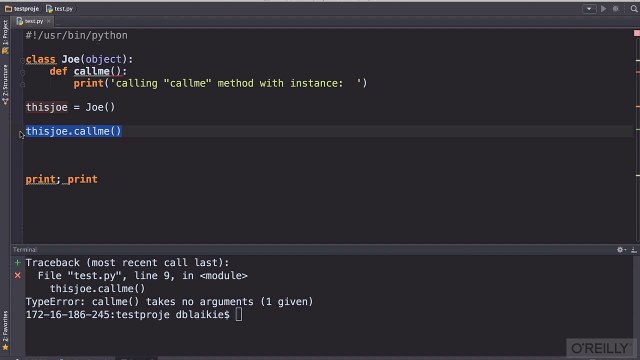Click the Run play button
The image size is (640, 360).
point(603,9)
